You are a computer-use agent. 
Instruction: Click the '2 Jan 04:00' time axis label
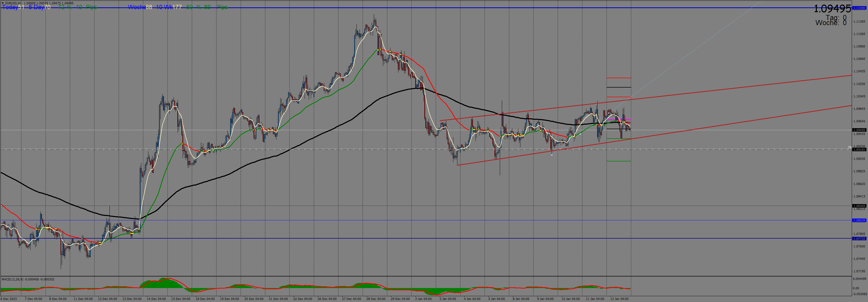423,299
